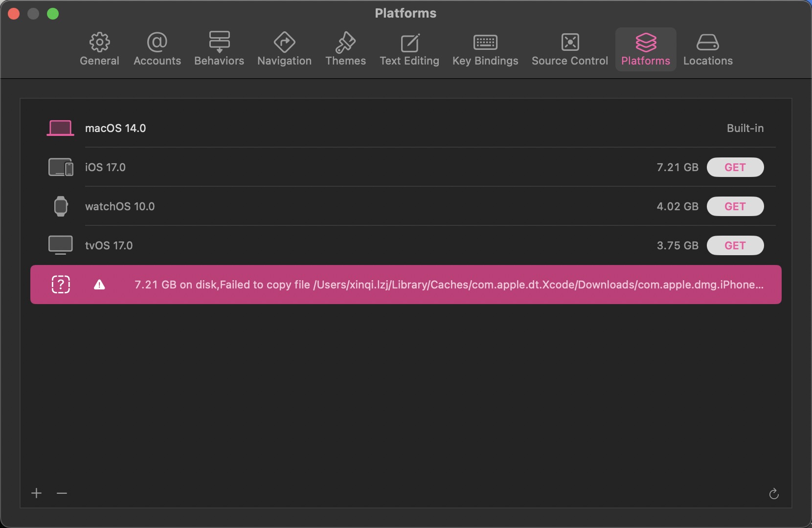Screen dimensions: 812x528
Task: Click the warning triangle icon
Action: tap(99, 285)
